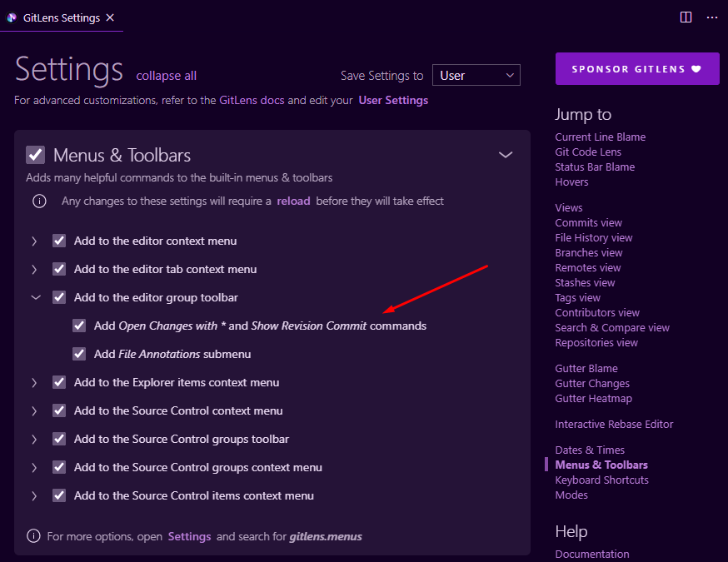Collapse Add to the editor group toolbar
728x562 pixels.
point(34,297)
